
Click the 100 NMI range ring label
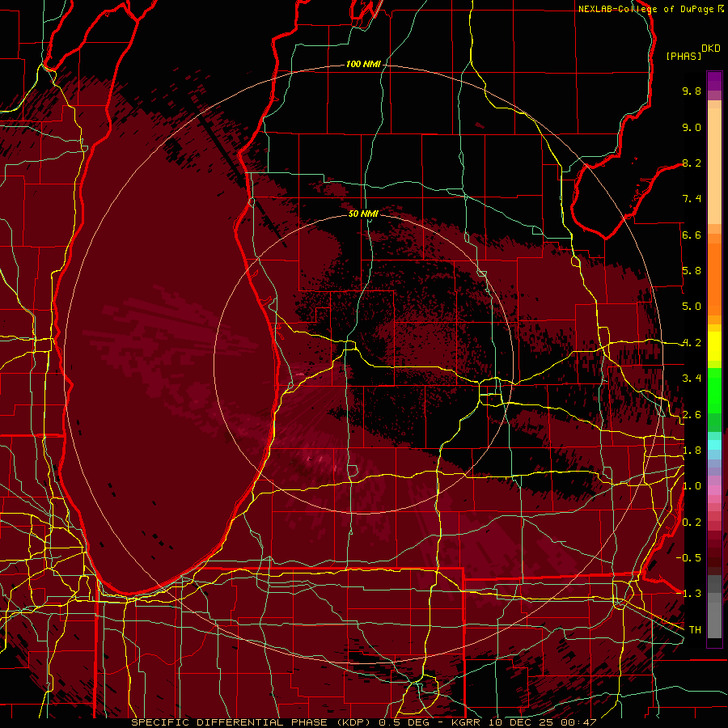[363, 64]
